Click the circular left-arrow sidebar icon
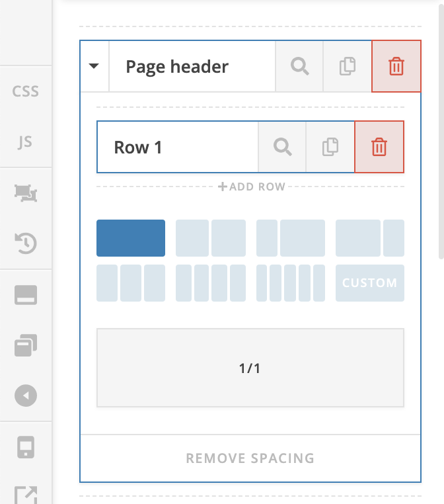This screenshot has width=444, height=504. click(x=26, y=396)
